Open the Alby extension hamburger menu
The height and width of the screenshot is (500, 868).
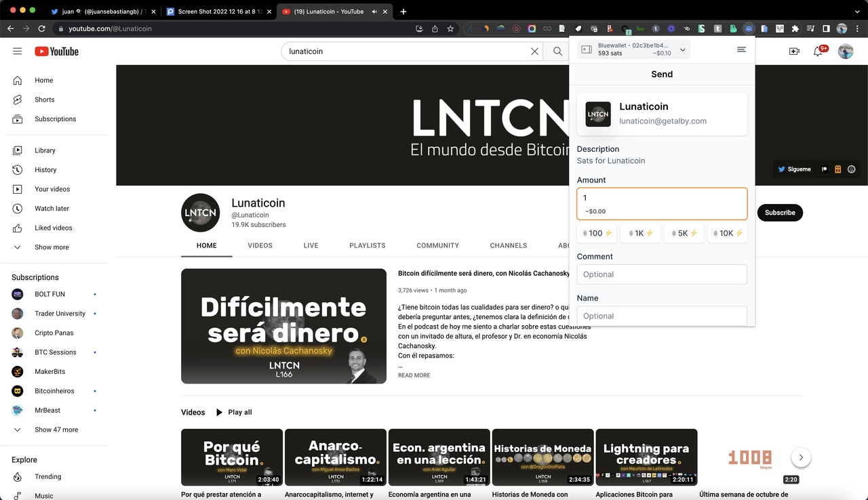pyautogui.click(x=741, y=49)
